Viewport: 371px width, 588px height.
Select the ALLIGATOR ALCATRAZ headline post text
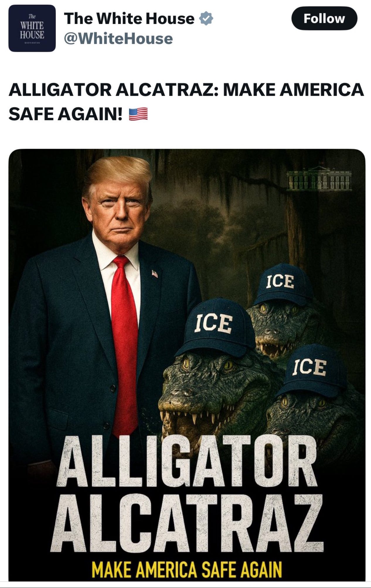click(186, 102)
